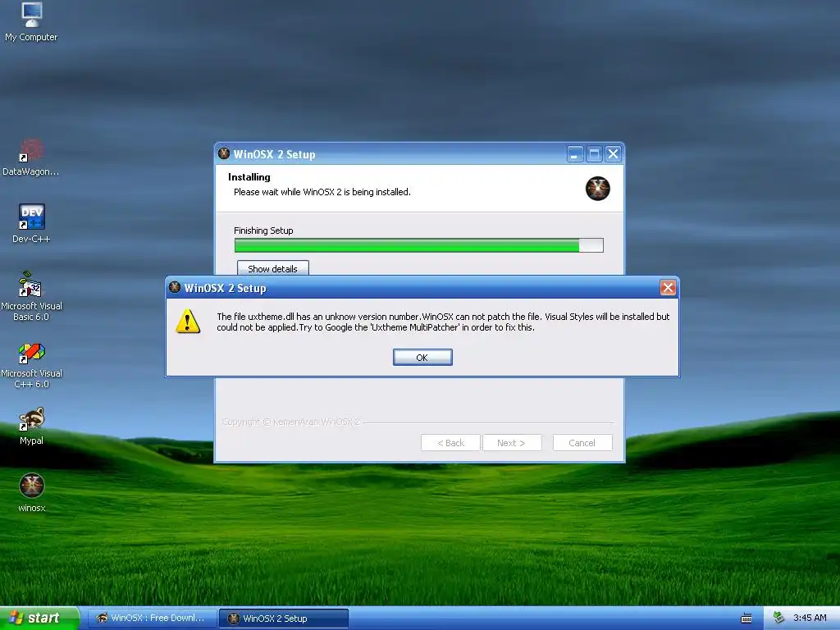The height and width of the screenshot is (630, 840).
Task: Open the Start menu
Action: click(x=39, y=619)
